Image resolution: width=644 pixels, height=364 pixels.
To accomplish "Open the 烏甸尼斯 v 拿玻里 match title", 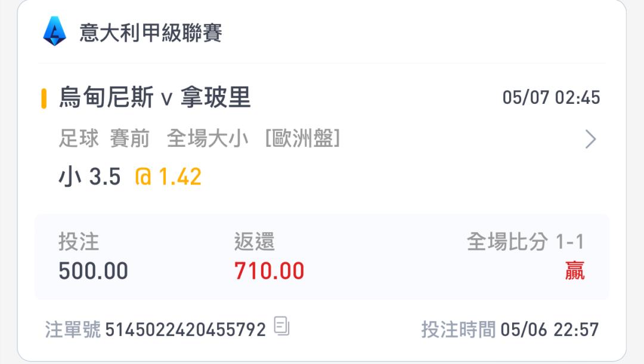I will pos(155,97).
